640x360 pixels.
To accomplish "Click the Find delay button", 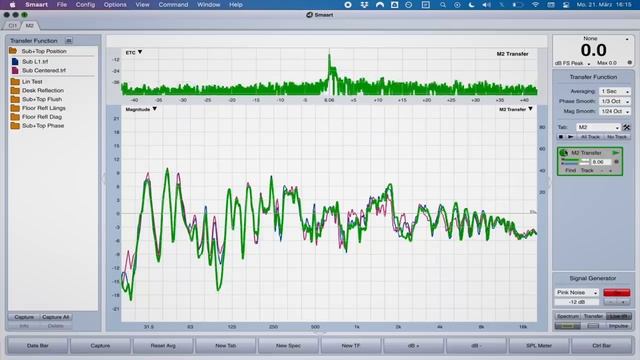I will pos(571,170).
